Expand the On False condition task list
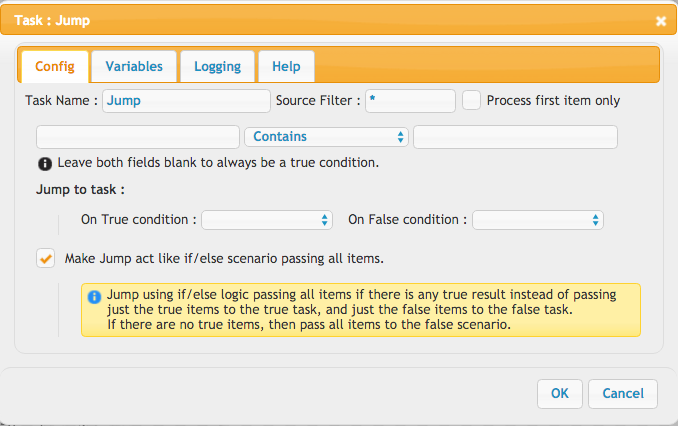Viewport: 678px width, 426px height. click(x=537, y=220)
